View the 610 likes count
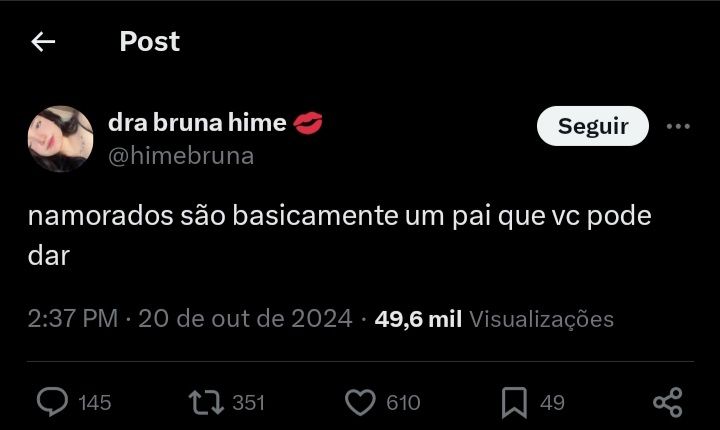Image resolution: width=720 pixels, height=430 pixels. tap(403, 403)
